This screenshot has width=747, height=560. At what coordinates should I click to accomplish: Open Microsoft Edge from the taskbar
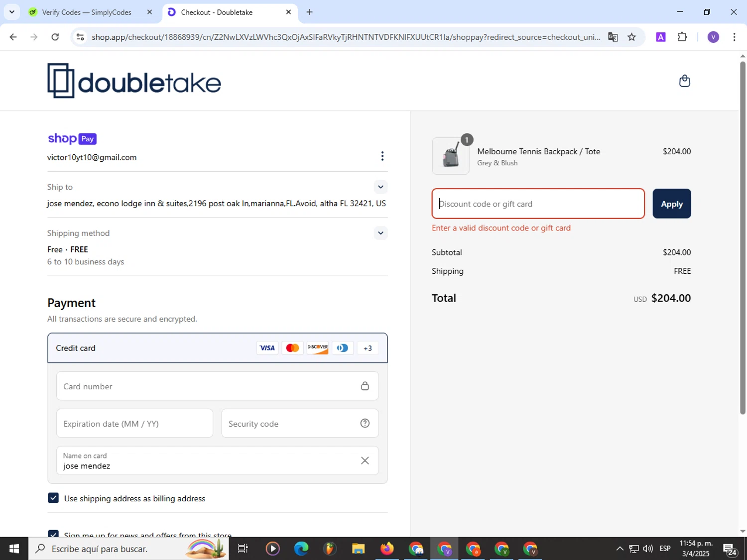pos(301,549)
